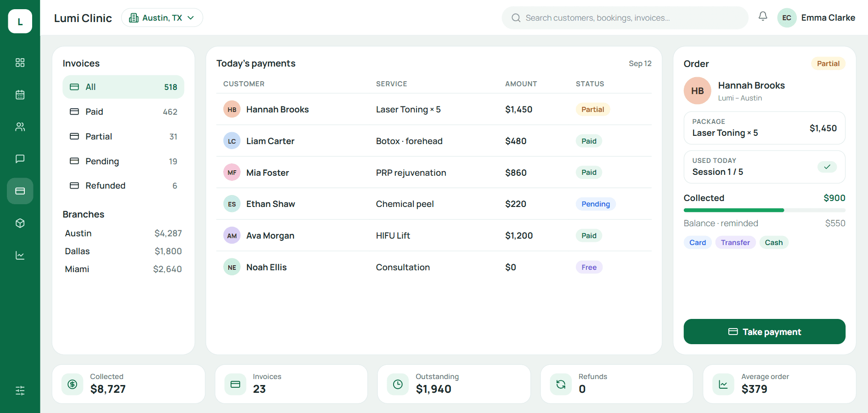The height and width of the screenshot is (413, 868).
Task: Expand the Austin, TX location dropdown
Action: pyautogui.click(x=162, y=17)
